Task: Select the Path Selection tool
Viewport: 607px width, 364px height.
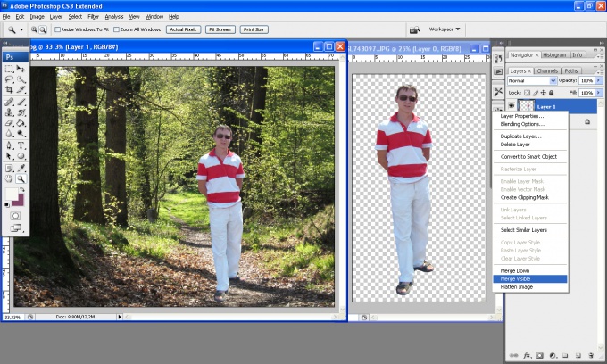Action: [9, 156]
